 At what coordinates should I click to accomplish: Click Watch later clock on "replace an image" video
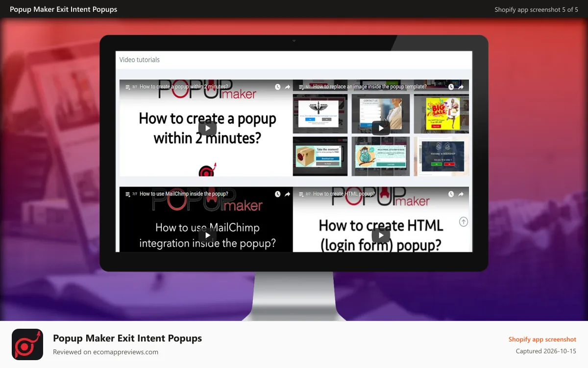[x=451, y=87]
